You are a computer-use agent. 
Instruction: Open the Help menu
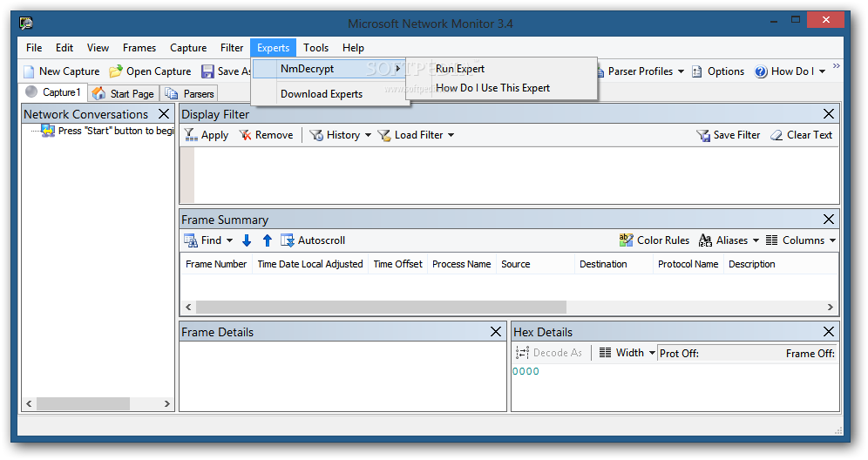tap(353, 48)
